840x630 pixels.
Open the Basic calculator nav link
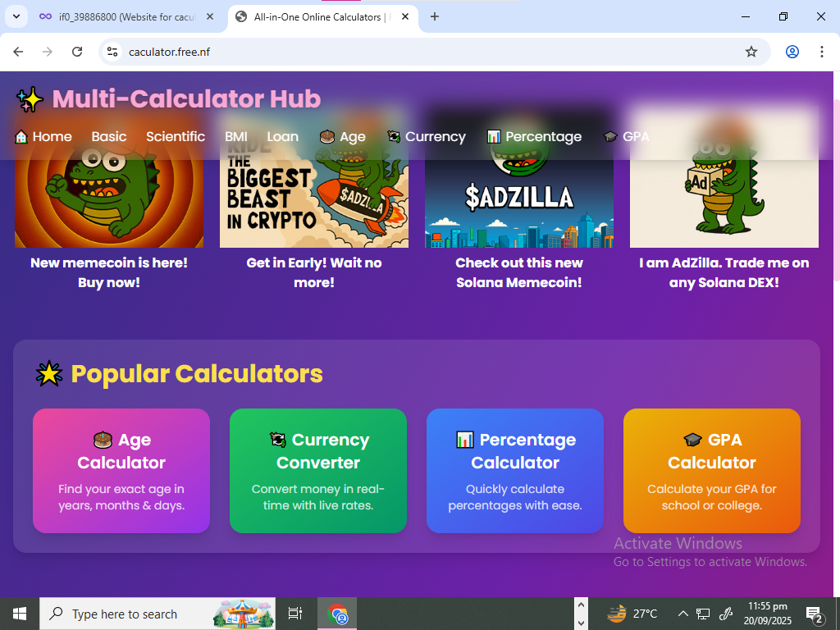(109, 137)
